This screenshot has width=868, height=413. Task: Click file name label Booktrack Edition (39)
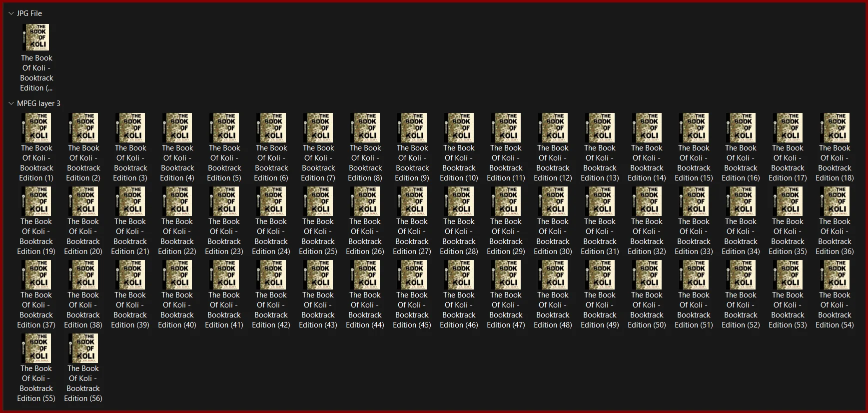(130, 310)
